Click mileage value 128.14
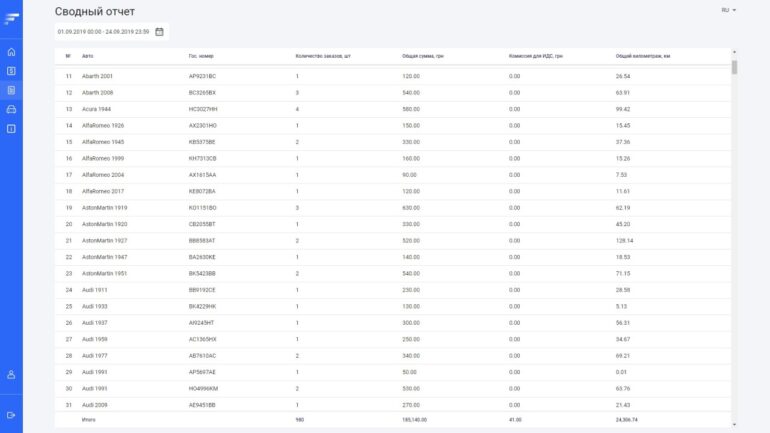This screenshot has height=433, width=770. [x=624, y=241]
